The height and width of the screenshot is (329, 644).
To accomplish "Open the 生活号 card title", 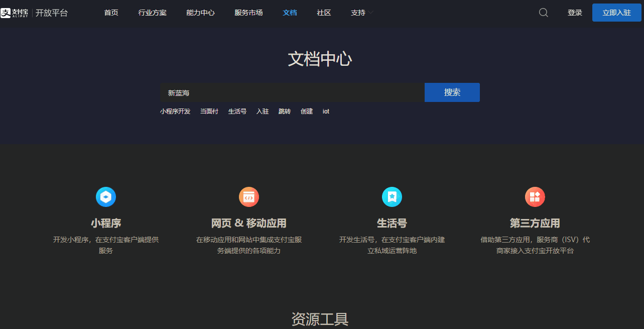I will pos(392,223).
